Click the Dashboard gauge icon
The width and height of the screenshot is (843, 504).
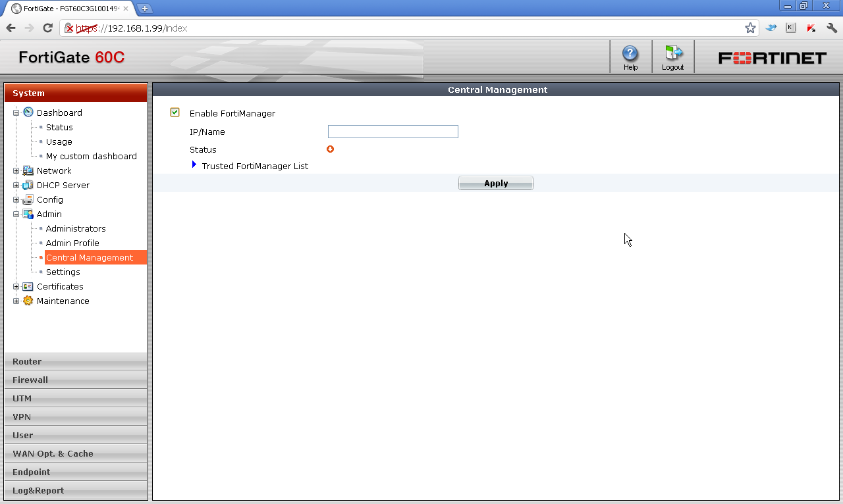tap(28, 113)
